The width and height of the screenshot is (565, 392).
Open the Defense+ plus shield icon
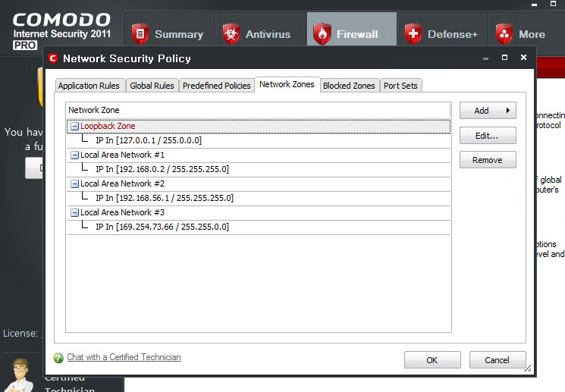(x=413, y=34)
